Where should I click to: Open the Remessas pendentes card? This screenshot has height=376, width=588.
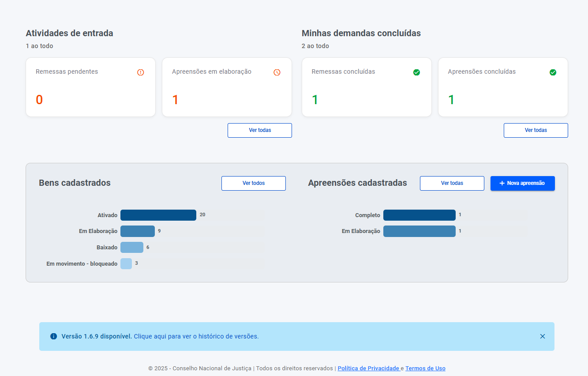point(90,87)
